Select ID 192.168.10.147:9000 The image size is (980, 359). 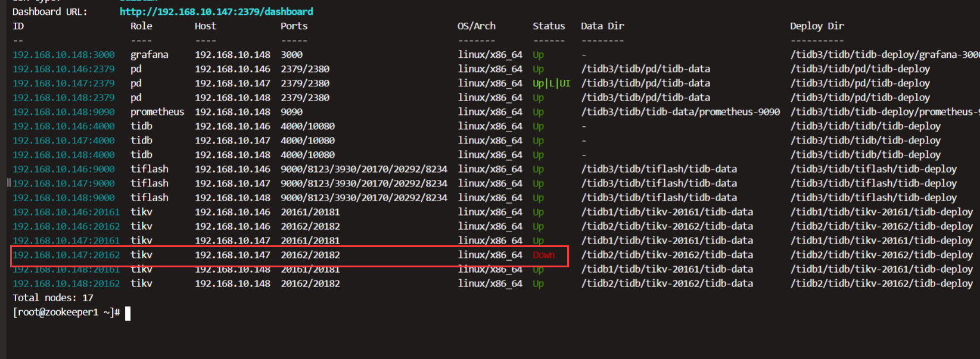click(x=64, y=183)
